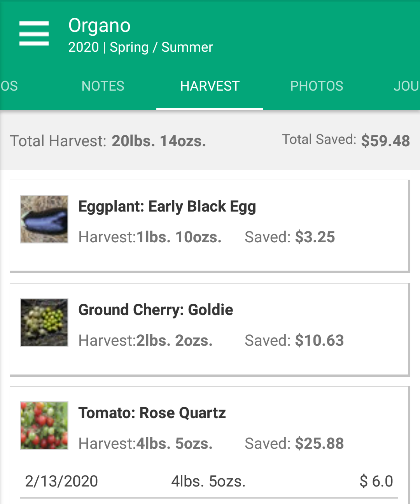
Task: Open the 2/13/2020 harvest entry date
Action: click(62, 481)
